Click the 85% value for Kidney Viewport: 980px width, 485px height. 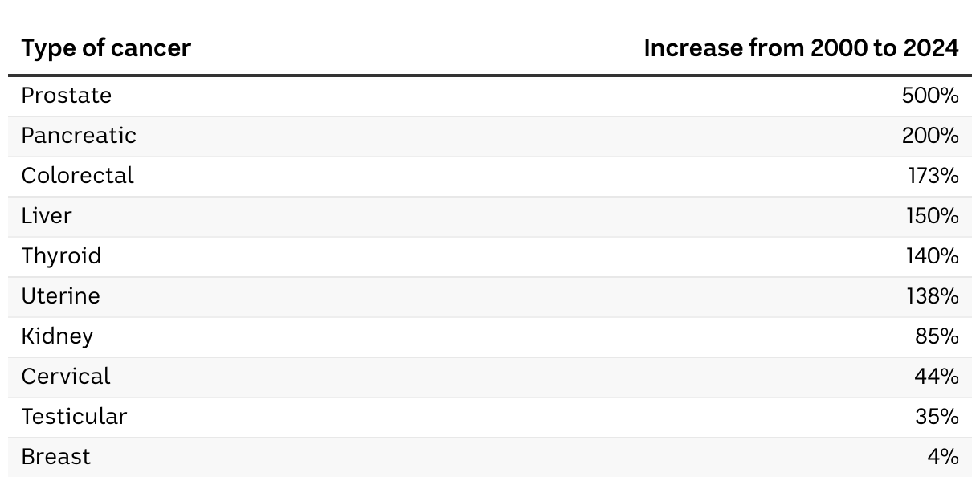pos(937,336)
